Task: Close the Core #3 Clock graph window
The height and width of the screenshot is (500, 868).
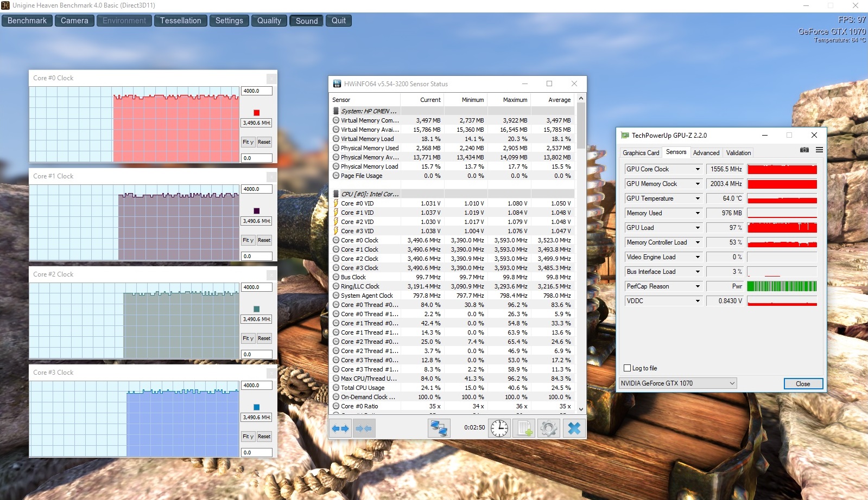Action: (x=271, y=373)
